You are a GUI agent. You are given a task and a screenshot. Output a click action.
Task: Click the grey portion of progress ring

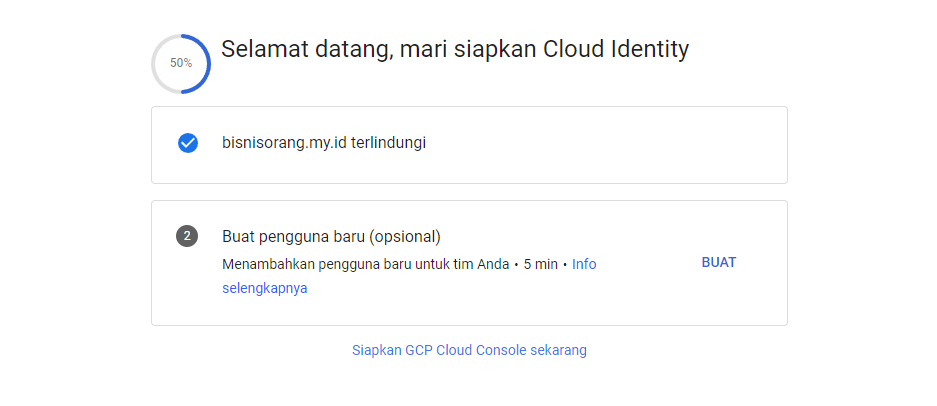(x=154, y=63)
